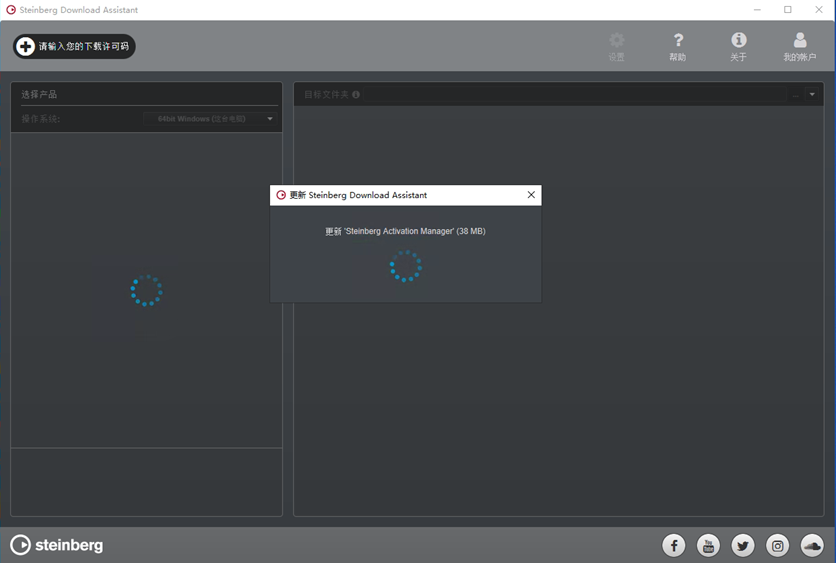Image resolution: width=836 pixels, height=563 pixels.
Task: Open Steinberg YouTube channel icon
Action: point(708,545)
